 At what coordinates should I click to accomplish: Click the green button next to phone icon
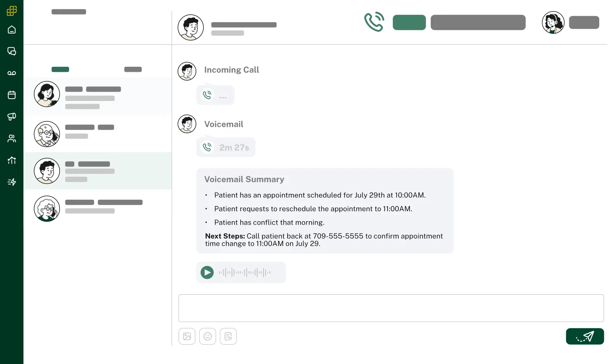click(x=409, y=22)
